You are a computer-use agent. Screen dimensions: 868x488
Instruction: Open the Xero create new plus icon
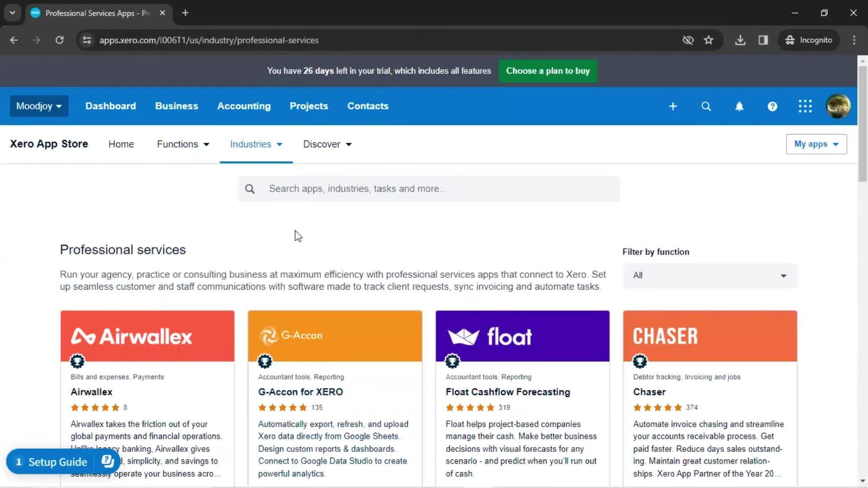click(673, 106)
